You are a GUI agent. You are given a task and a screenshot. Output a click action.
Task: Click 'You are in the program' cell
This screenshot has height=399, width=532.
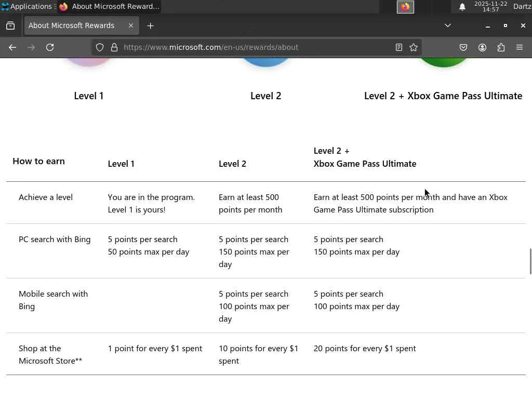(151, 204)
